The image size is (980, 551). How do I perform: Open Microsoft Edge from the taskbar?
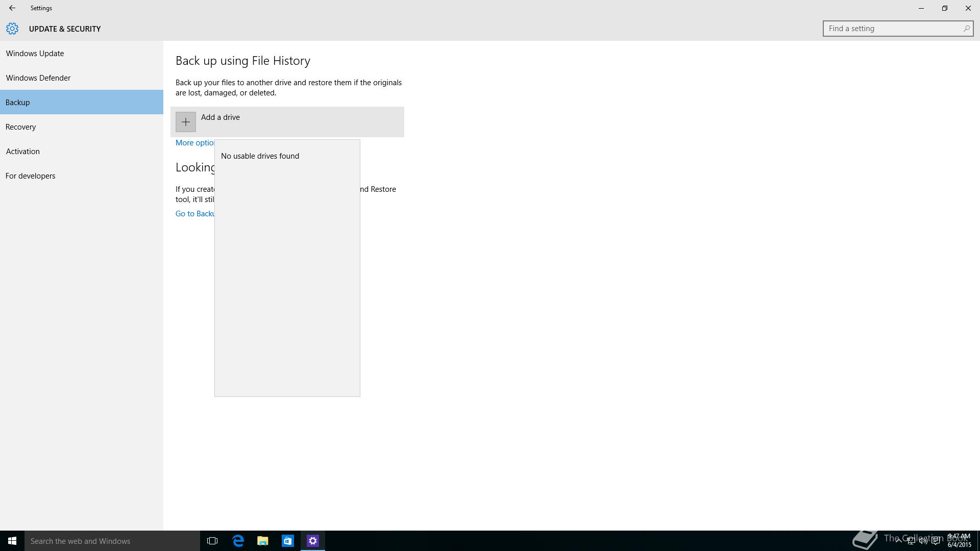(238, 541)
